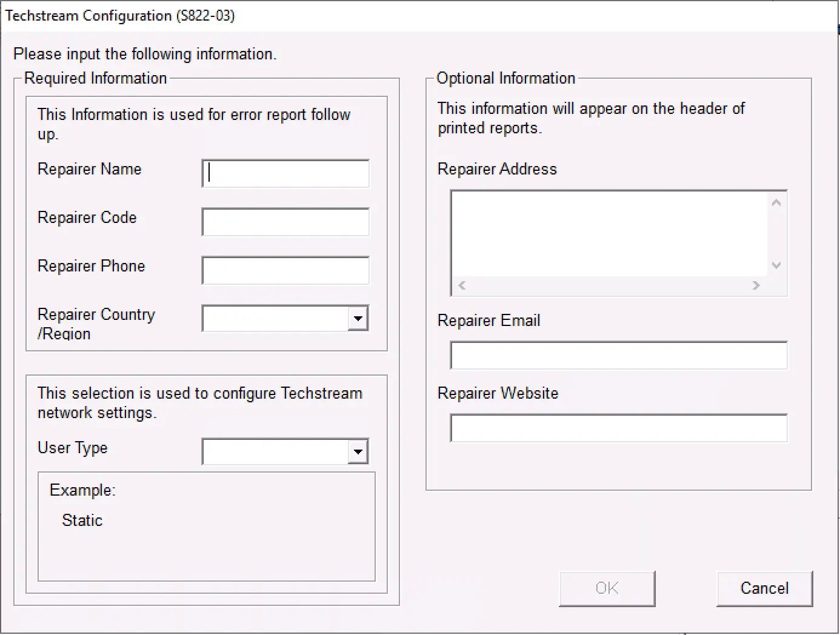The height and width of the screenshot is (635, 840).
Task: Click the Repairer Code input field
Action: click(285, 222)
